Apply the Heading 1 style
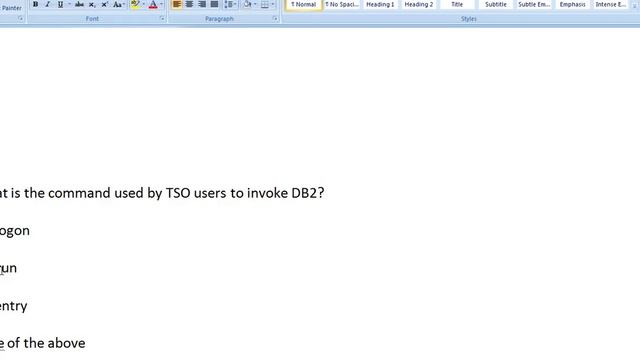 380,4
